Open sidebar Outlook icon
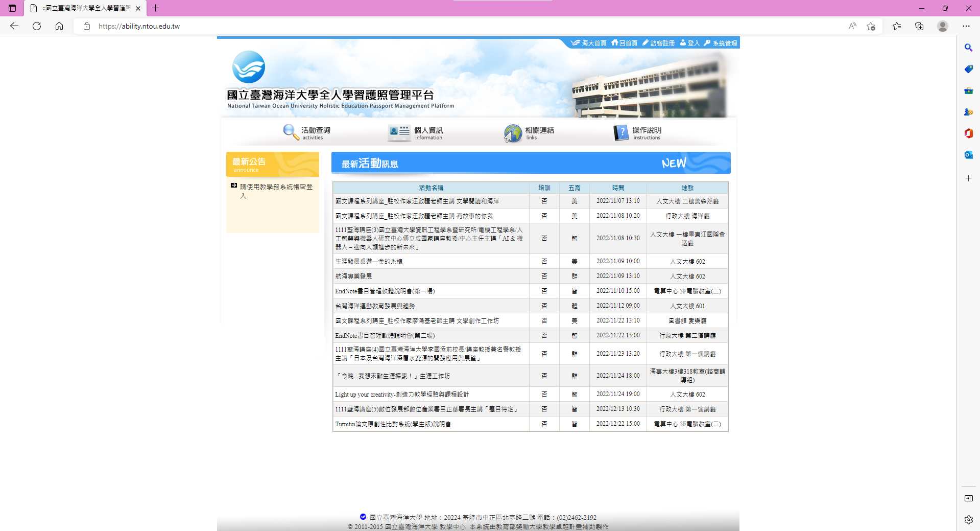 [x=968, y=155]
